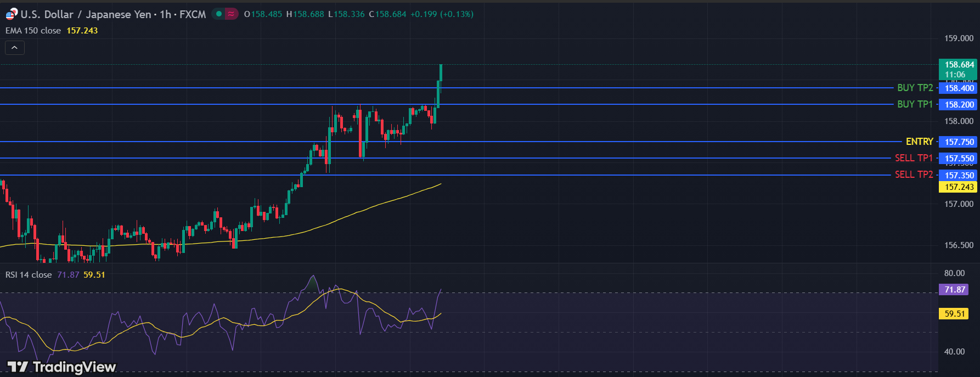The width and height of the screenshot is (980, 377).
Task: Click the BUY TP2 line label
Action: [x=915, y=88]
